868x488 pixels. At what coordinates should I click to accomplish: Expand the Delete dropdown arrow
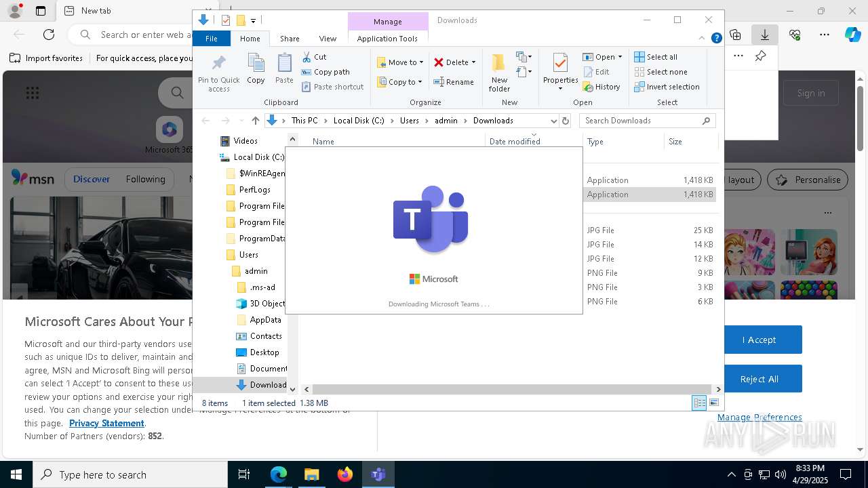pyautogui.click(x=473, y=62)
